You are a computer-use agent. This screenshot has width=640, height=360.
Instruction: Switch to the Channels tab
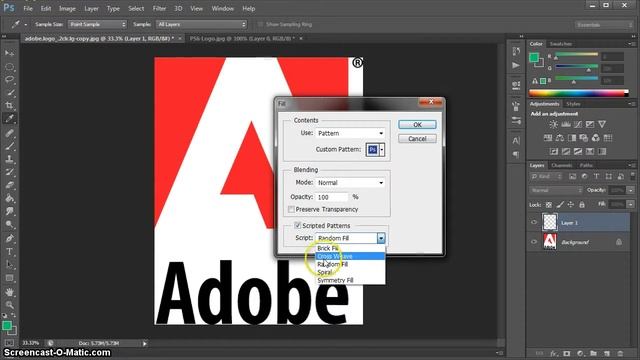coord(562,165)
